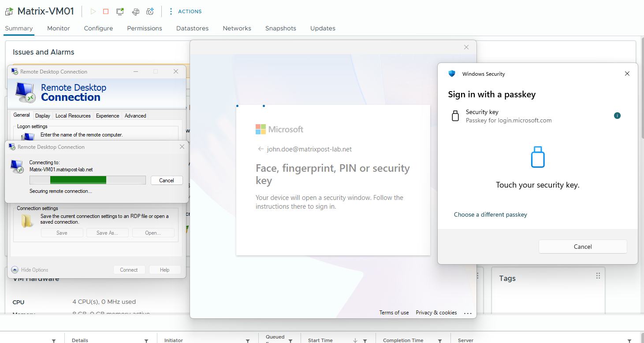Screen dimensions: 644x343
Task: Switch to the Snapshots tab
Action: click(281, 28)
